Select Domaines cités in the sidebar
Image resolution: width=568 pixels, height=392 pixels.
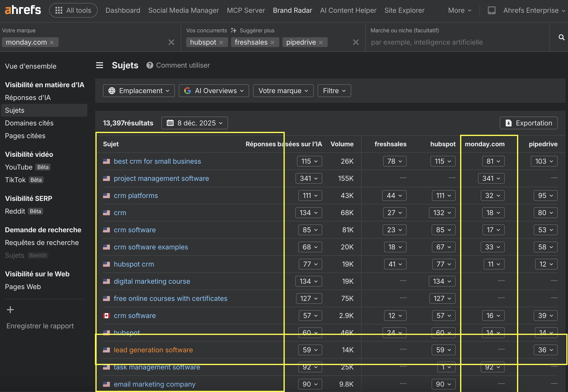[x=29, y=123]
